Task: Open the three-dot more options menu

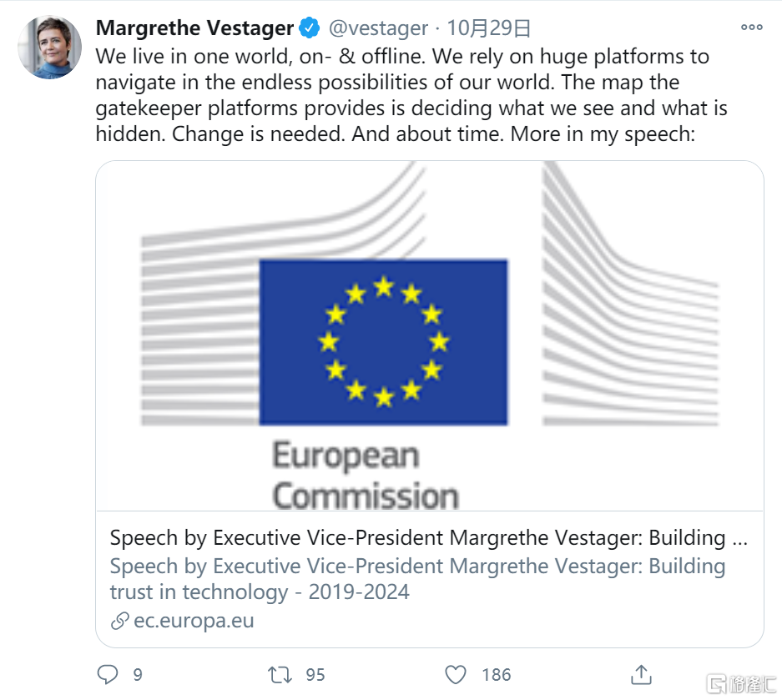Action: click(751, 28)
